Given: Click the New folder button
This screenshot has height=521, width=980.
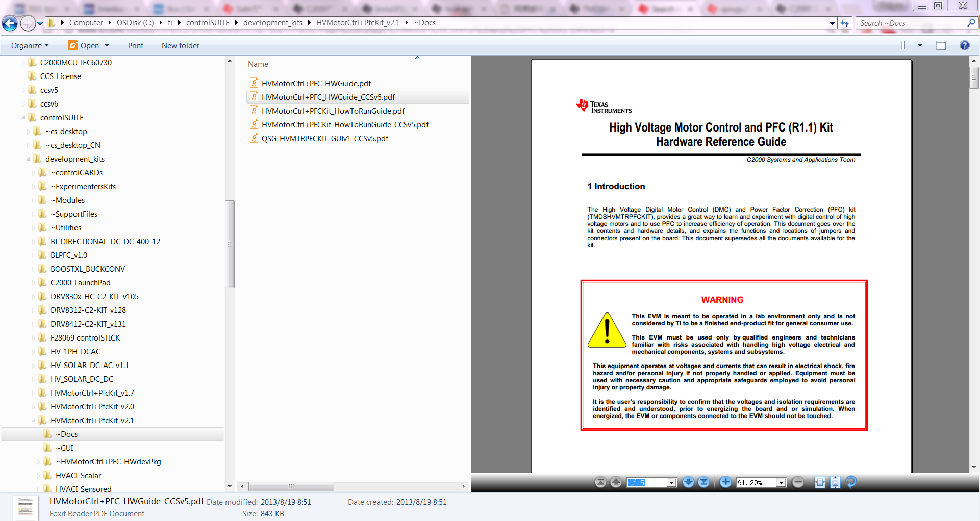Looking at the screenshot, I should pos(180,45).
